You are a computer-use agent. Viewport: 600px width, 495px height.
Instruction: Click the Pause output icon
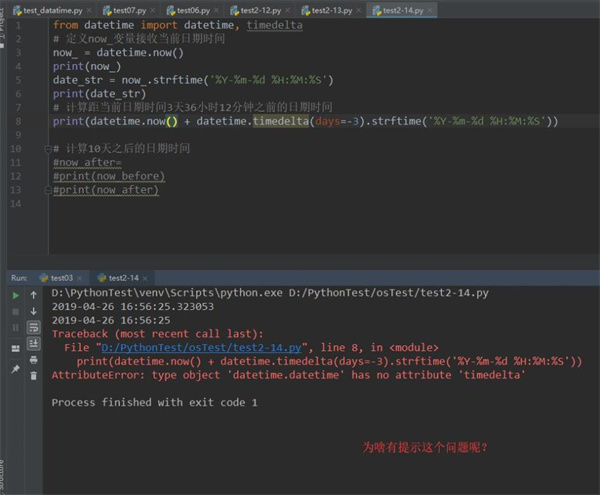click(16, 328)
